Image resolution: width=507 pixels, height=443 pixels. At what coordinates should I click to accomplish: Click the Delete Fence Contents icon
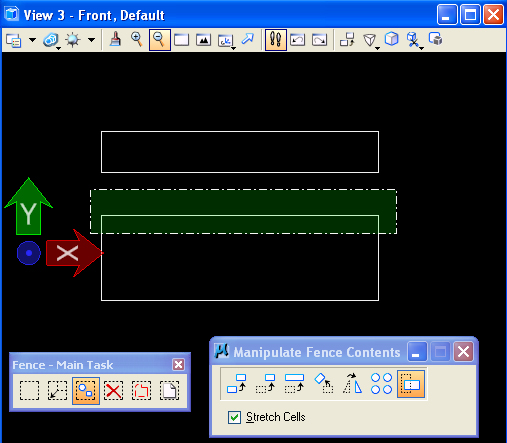coord(113,390)
